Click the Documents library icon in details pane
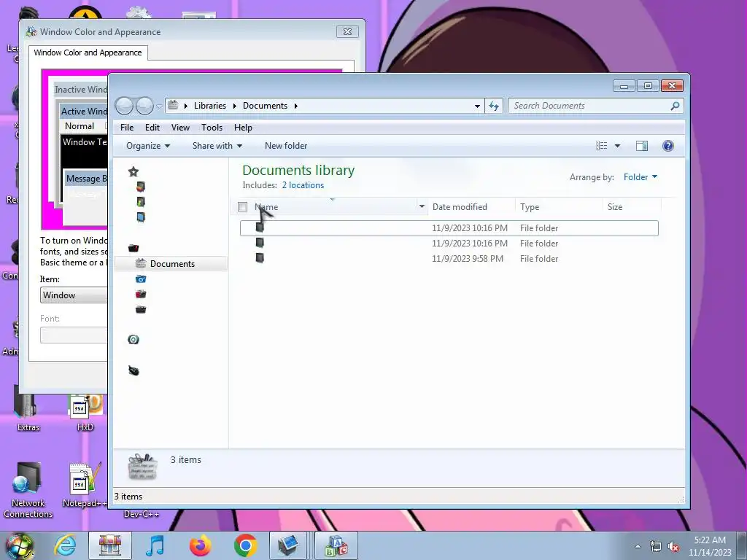The height and width of the screenshot is (560, 747). click(x=142, y=466)
